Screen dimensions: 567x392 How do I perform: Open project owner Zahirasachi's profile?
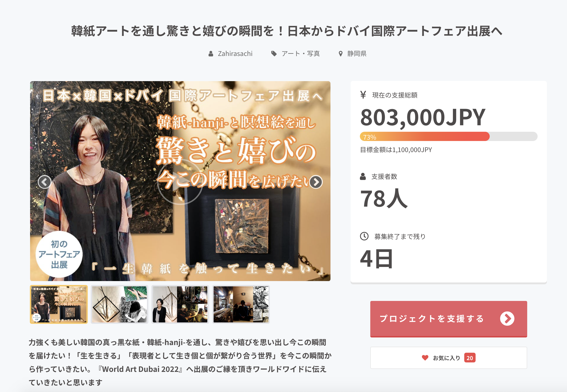pyautogui.click(x=235, y=54)
